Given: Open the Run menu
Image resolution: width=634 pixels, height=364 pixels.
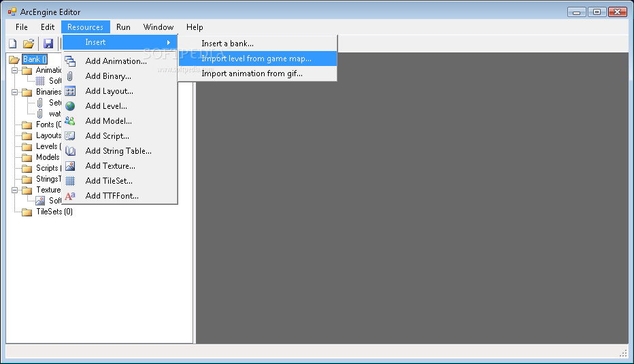Looking at the screenshot, I should click(123, 27).
